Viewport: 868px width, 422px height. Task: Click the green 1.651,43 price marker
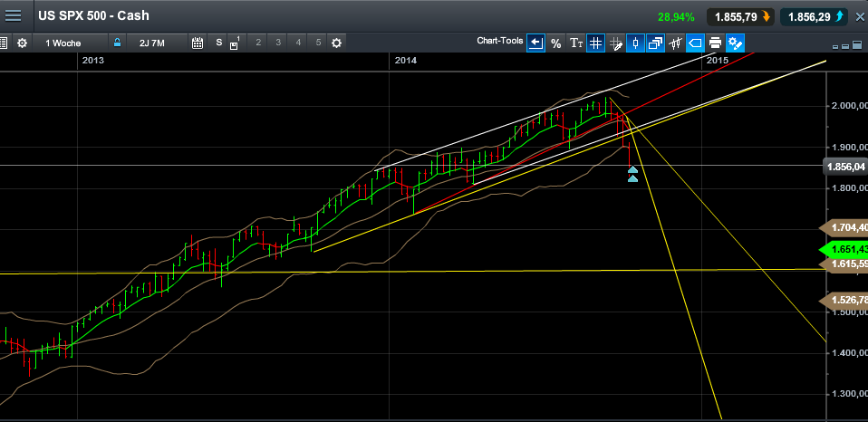846,249
